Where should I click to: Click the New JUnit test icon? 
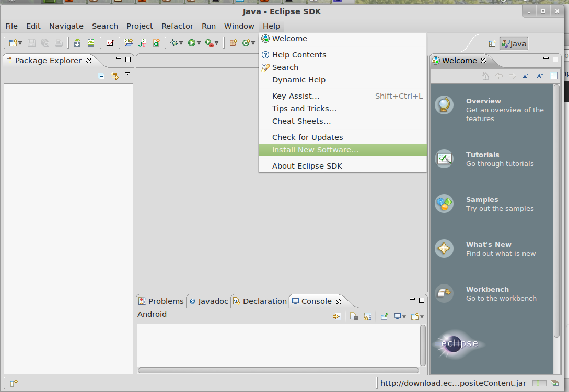pos(142,43)
